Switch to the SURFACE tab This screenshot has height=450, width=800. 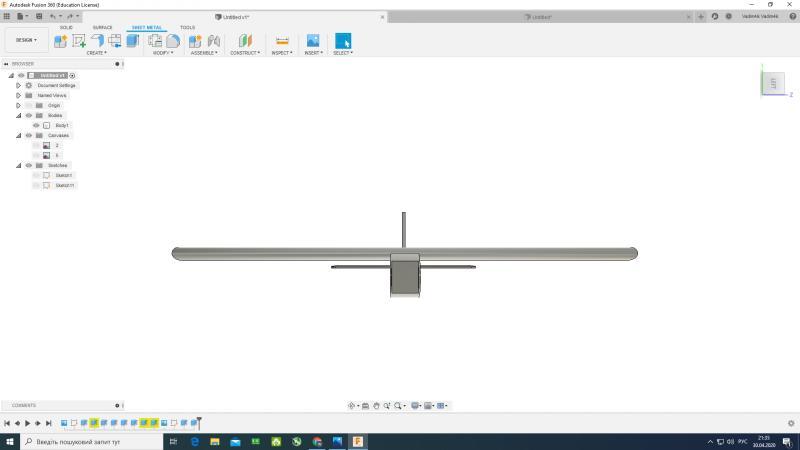(102, 27)
